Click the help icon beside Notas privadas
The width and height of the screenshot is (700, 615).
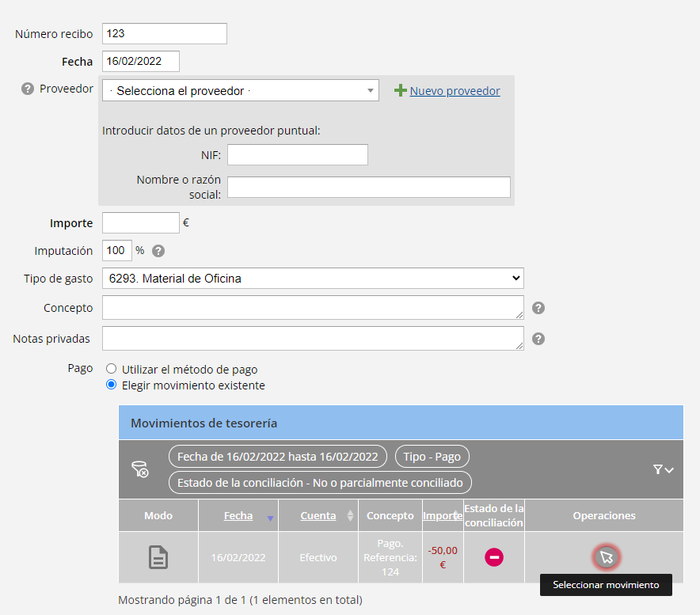538,339
